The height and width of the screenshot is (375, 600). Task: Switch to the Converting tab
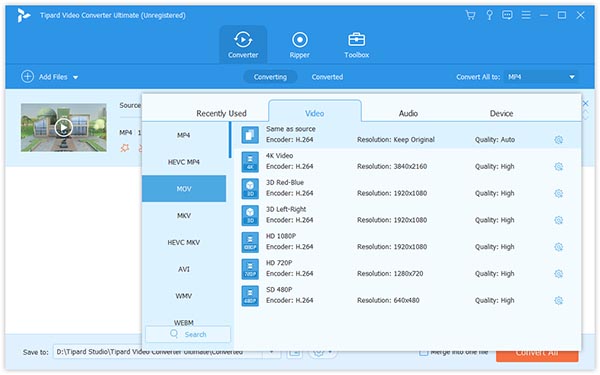pos(270,77)
